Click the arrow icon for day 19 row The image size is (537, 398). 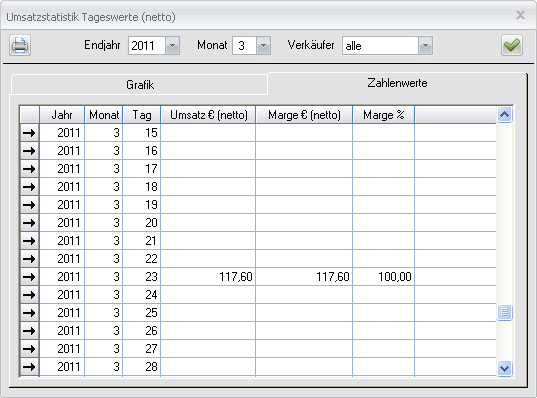(29, 205)
